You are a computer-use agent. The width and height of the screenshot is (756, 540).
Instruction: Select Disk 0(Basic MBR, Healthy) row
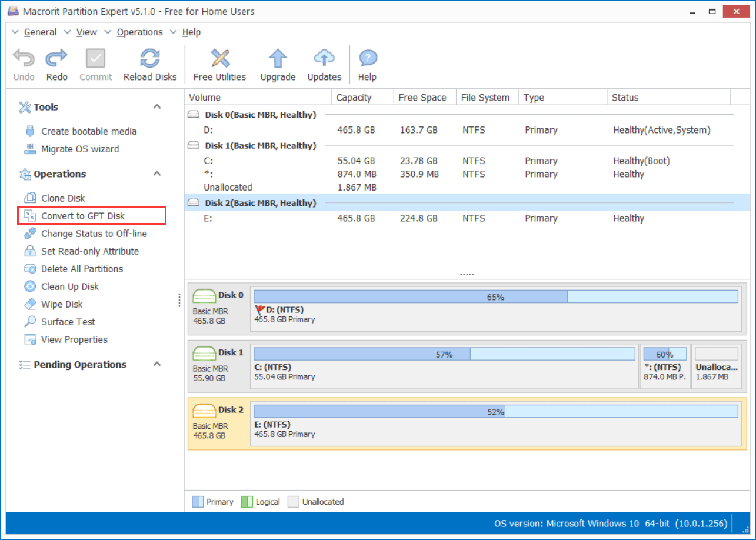pyautogui.click(x=467, y=115)
